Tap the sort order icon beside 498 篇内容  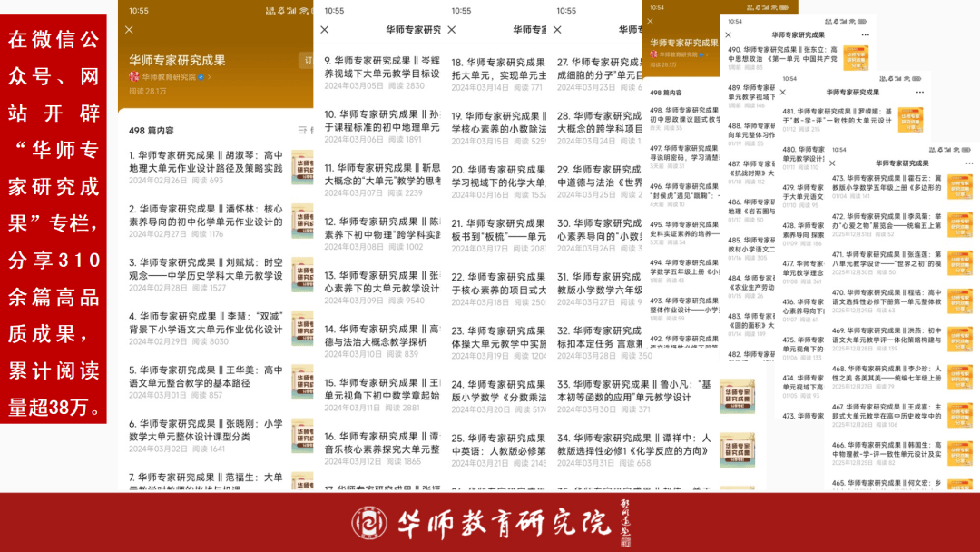(x=303, y=131)
